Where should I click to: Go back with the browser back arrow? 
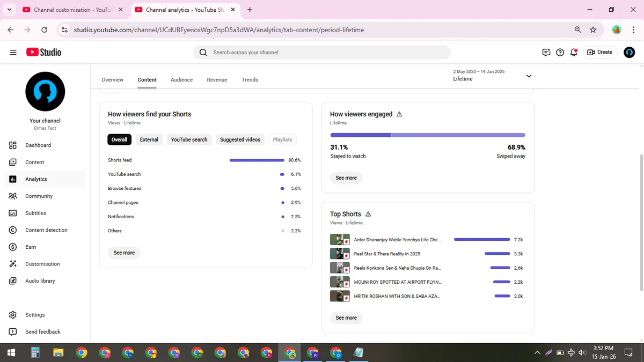tap(11, 30)
